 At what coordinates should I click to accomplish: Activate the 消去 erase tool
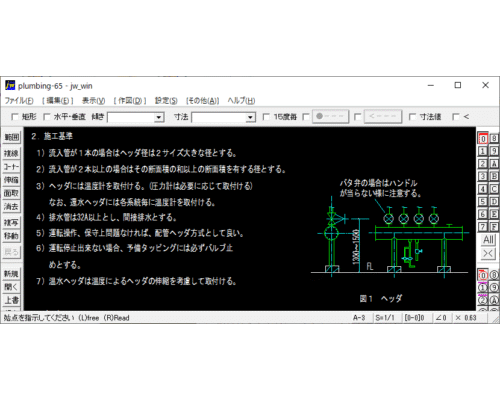pos(11,207)
